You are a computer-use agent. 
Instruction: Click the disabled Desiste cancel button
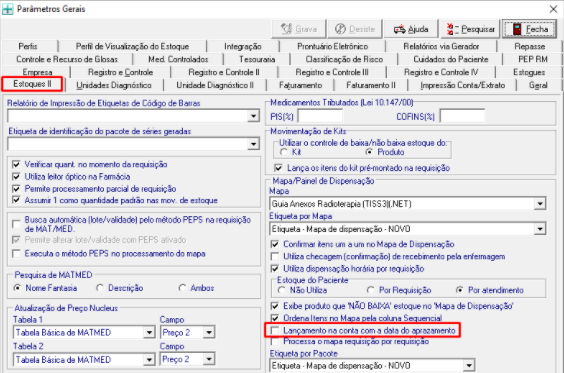(x=355, y=29)
